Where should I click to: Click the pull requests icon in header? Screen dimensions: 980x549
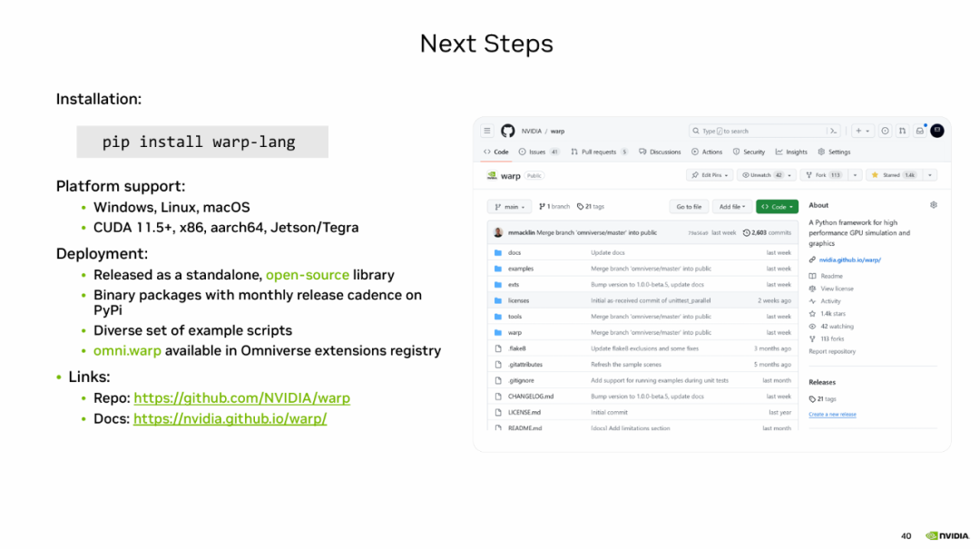tap(903, 131)
